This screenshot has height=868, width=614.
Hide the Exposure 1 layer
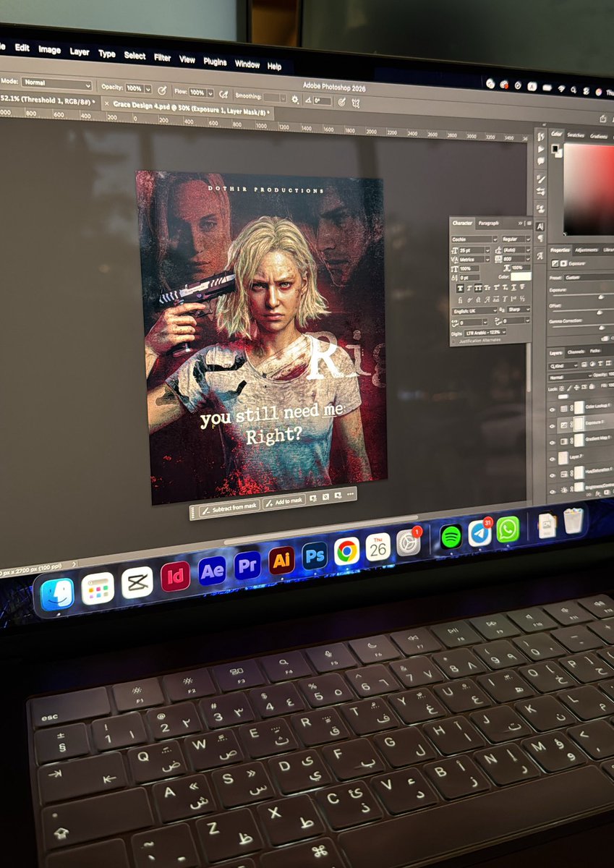click(552, 426)
